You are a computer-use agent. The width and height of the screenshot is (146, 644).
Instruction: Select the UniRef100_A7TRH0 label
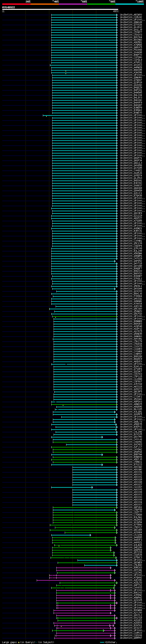pos(131,525)
